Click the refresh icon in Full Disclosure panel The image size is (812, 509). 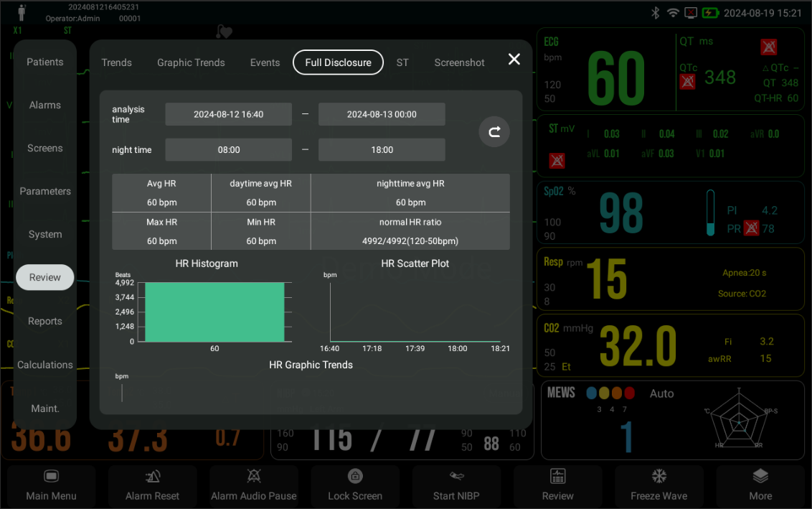(494, 131)
